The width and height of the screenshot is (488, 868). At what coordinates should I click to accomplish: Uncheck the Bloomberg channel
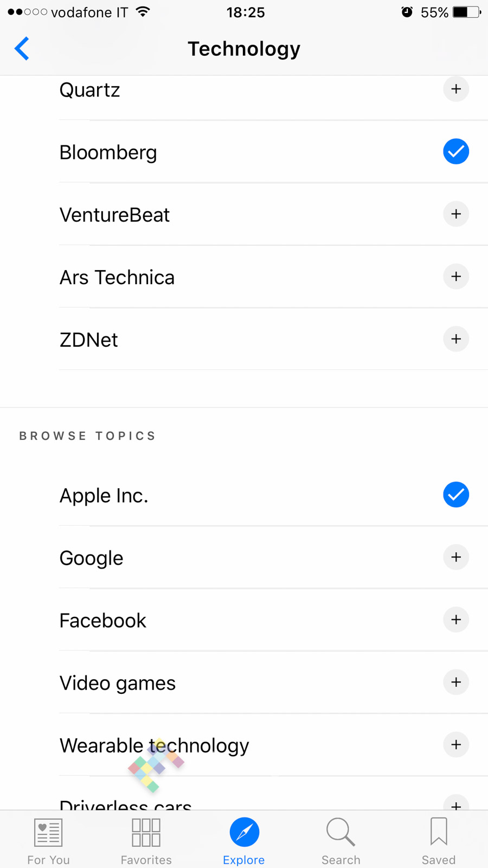[456, 151]
